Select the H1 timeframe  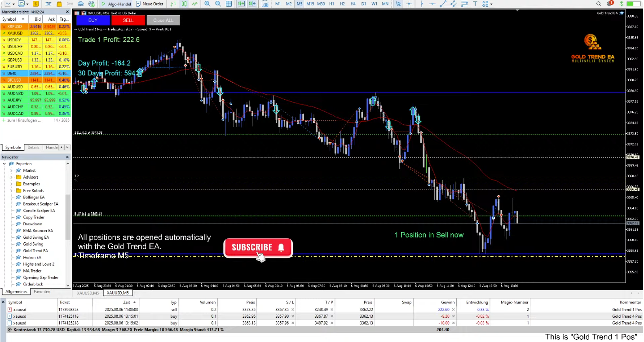(x=331, y=4)
